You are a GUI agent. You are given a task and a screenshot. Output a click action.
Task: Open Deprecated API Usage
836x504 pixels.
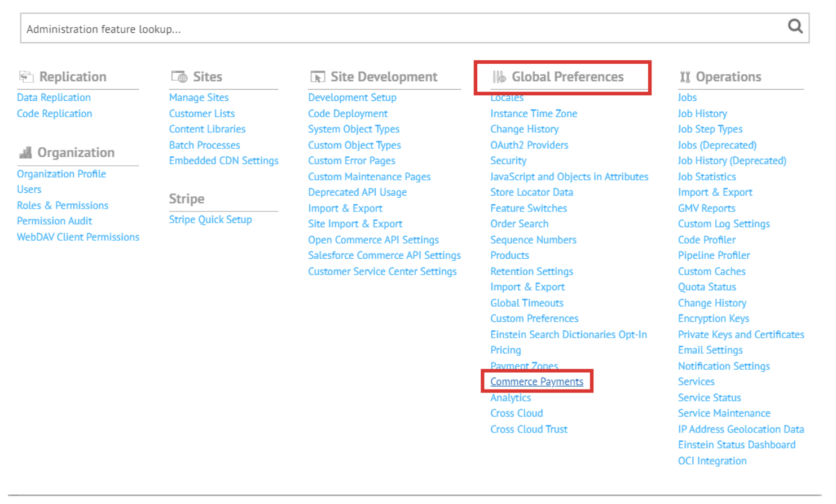357,192
